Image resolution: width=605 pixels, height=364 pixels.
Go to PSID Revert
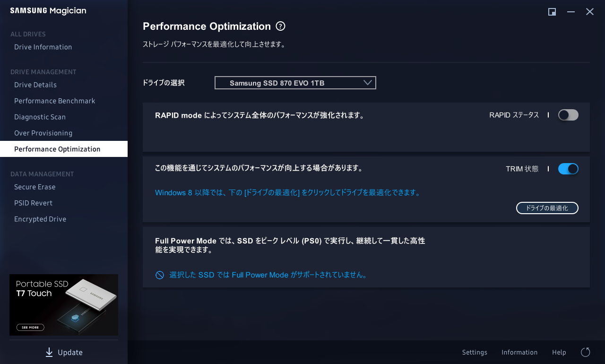[x=34, y=203]
